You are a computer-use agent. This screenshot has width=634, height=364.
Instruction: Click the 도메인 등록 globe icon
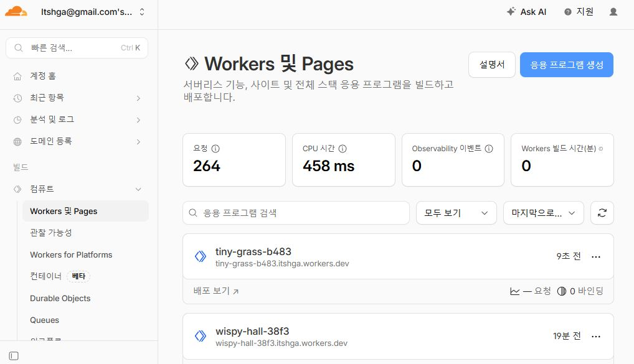[x=17, y=142]
